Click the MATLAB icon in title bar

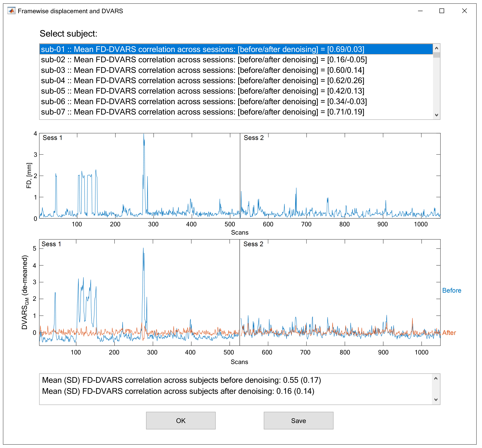tap(11, 11)
